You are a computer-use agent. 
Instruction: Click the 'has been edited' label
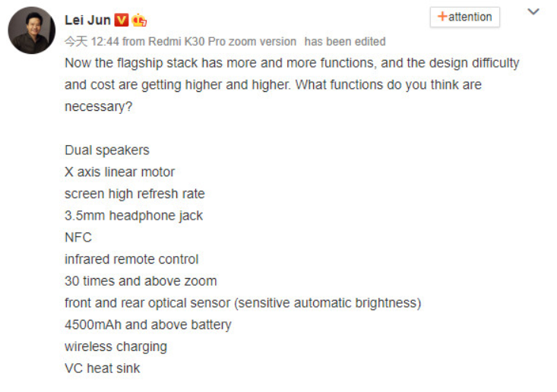[x=344, y=42]
